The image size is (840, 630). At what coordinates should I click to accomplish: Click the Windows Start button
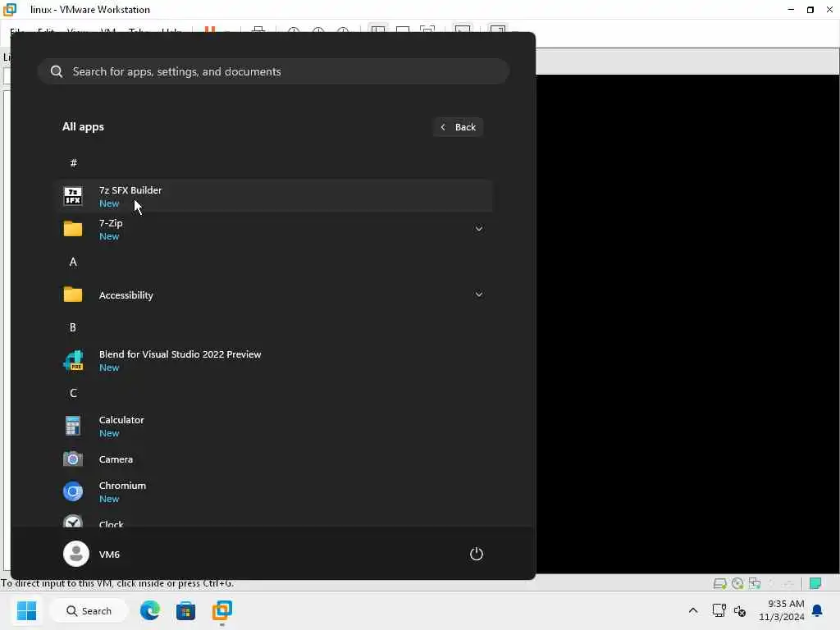coord(26,610)
